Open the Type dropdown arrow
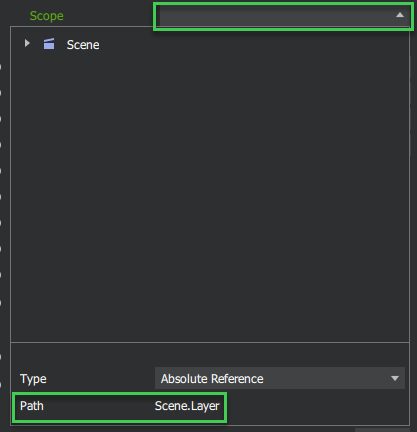Viewport: 417px width, 432px height. 395,378
